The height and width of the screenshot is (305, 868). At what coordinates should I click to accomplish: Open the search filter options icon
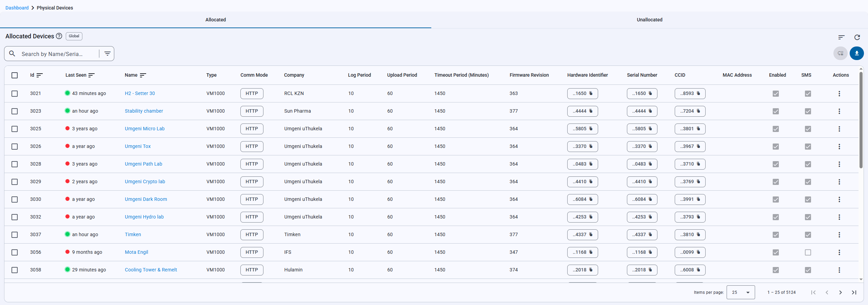click(107, 54)
